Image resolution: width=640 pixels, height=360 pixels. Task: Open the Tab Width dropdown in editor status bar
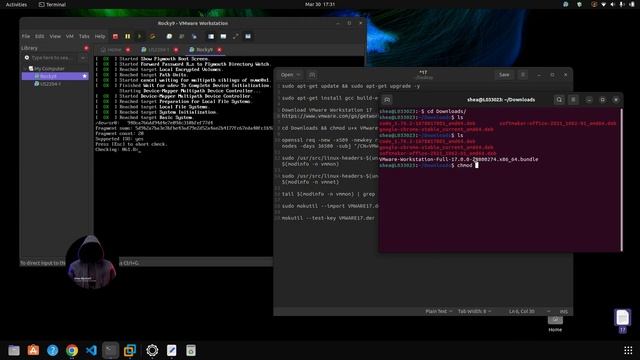tap(474, 311)
